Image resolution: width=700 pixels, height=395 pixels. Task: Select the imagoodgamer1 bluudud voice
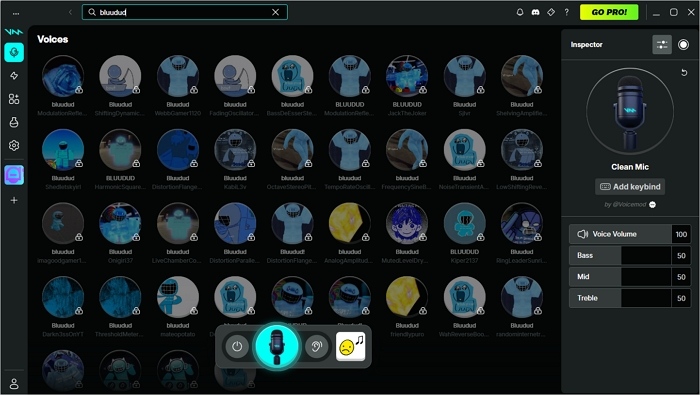pyautogui.click(x=63, y=224)
